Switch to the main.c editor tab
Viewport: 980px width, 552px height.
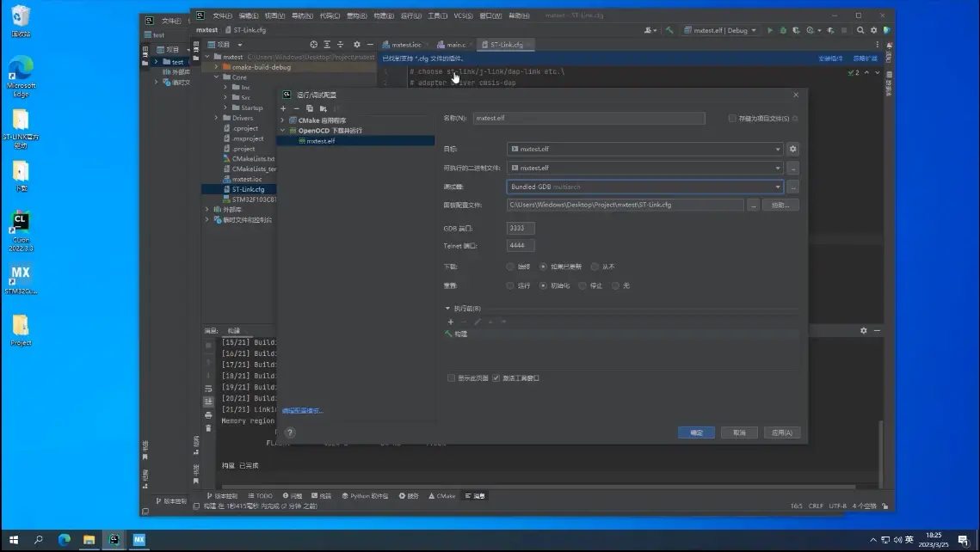455,45
